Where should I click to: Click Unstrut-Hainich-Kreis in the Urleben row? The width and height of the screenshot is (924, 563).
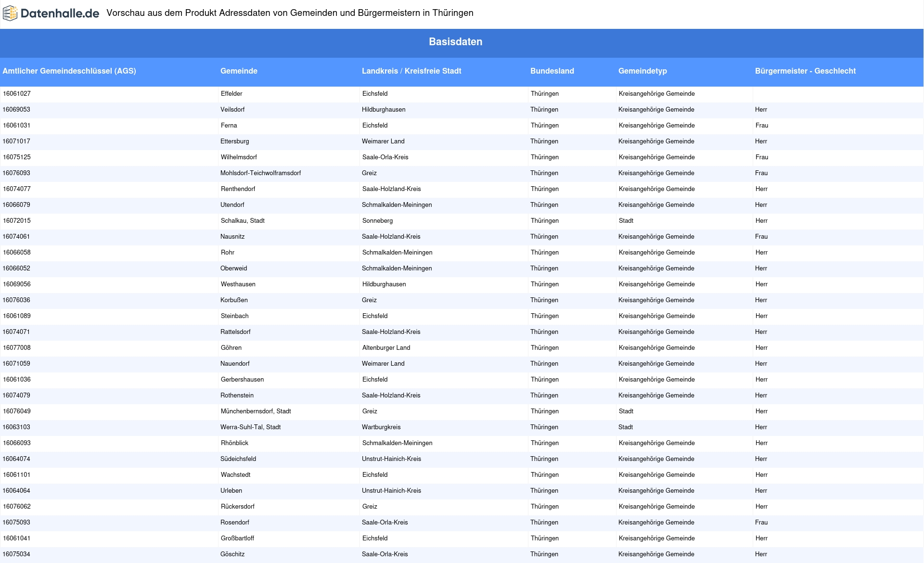click(x=391, y=491)
